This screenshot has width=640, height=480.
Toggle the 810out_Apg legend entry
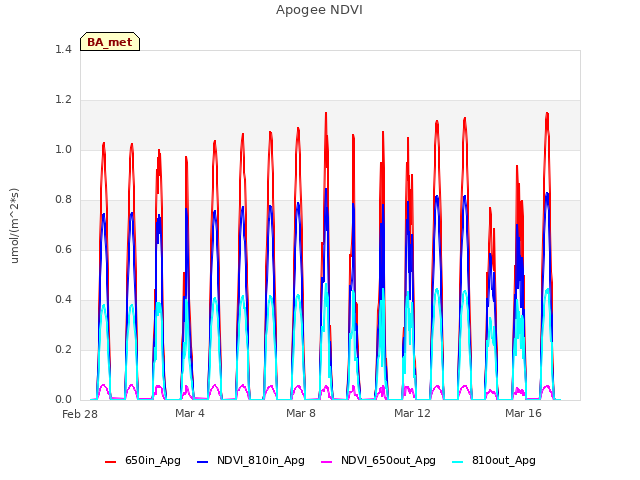(x=494, y=461)
